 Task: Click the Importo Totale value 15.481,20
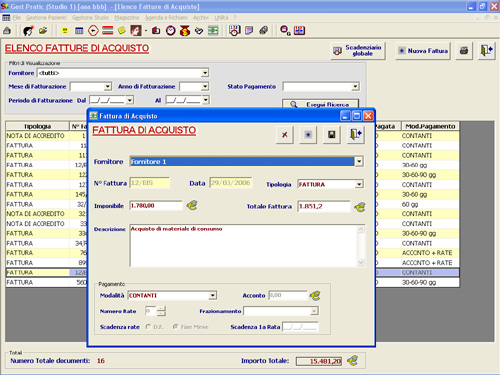[x=319, y=361]
